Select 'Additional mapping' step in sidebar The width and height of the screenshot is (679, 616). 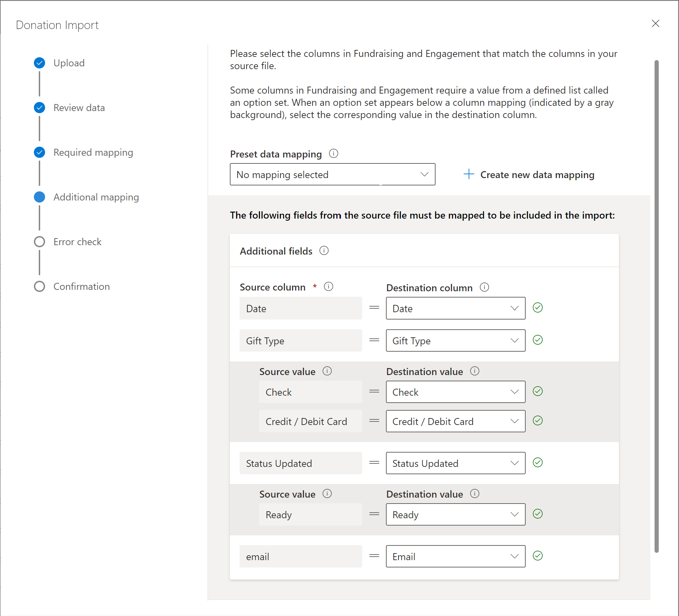click(96, 196)
